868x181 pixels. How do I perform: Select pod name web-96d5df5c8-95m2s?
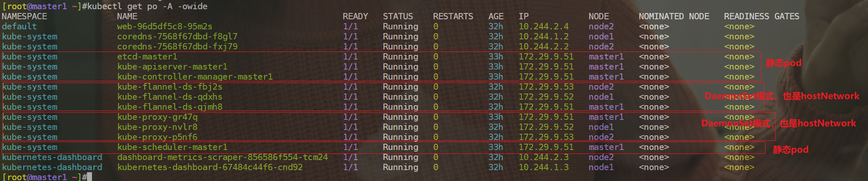165,26
